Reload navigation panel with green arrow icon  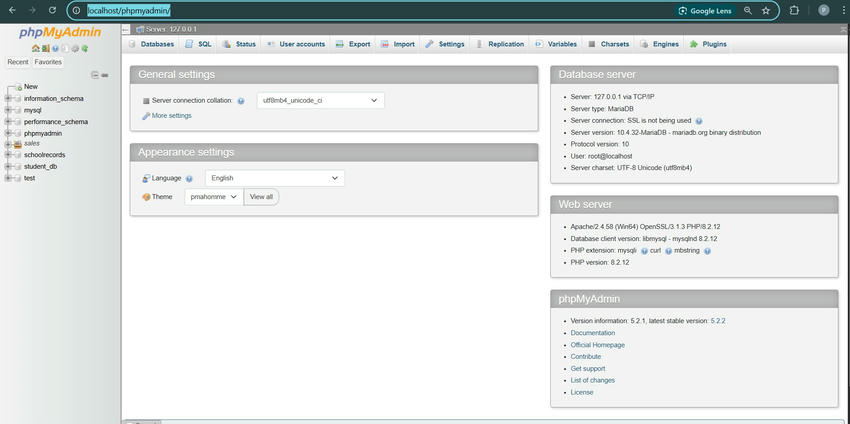point(85,48)
